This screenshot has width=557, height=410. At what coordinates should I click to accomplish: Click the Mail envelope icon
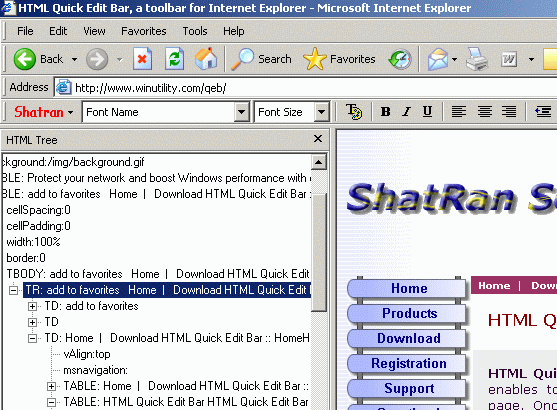[438, 59]
